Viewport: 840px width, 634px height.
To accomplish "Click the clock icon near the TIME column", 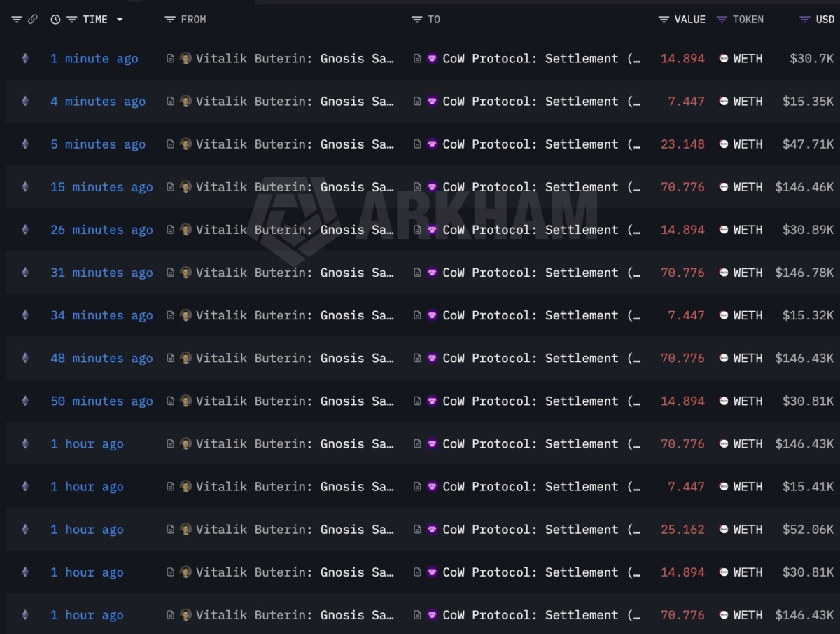I will 55,20.
